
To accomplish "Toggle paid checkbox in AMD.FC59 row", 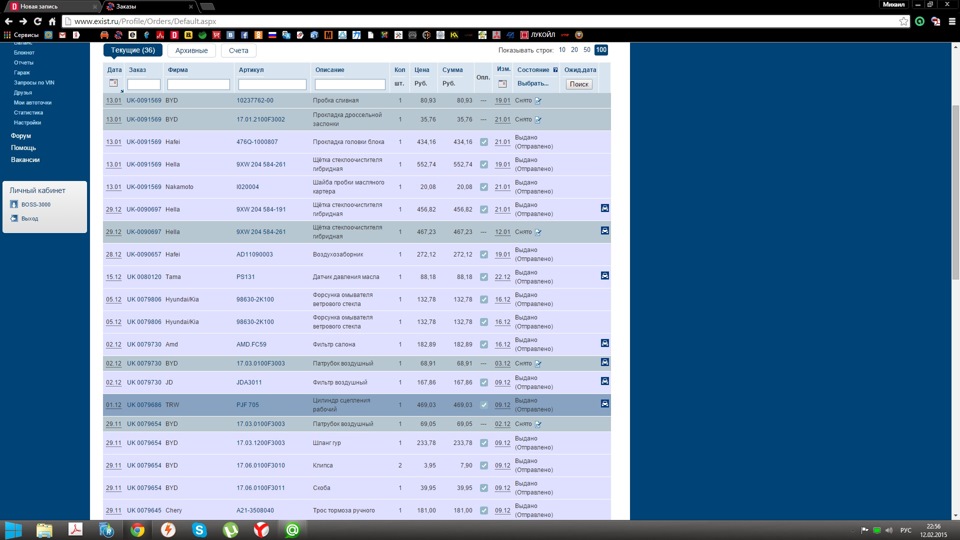I will pos(484,344).
